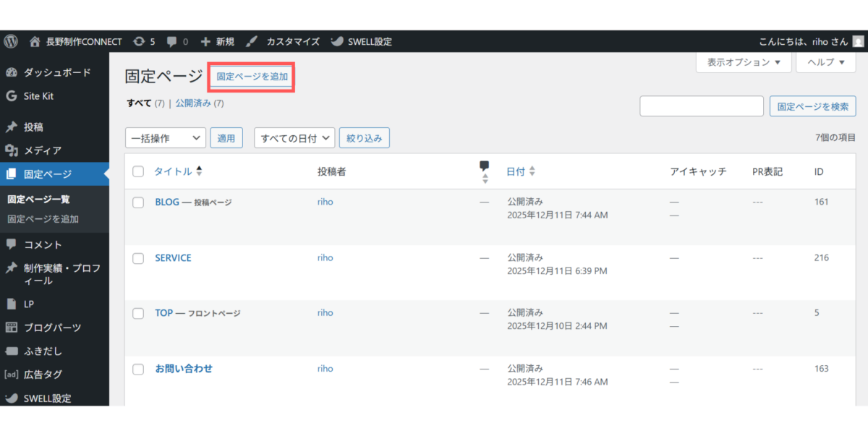Open カスタマイズ brush icon in toolbar
The image size is (868, 436).
251,41
